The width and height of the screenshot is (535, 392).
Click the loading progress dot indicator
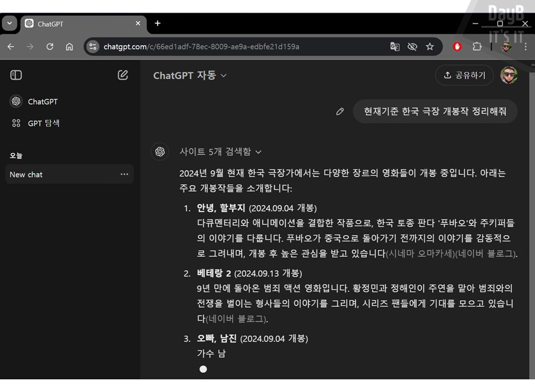pos(203,368)
